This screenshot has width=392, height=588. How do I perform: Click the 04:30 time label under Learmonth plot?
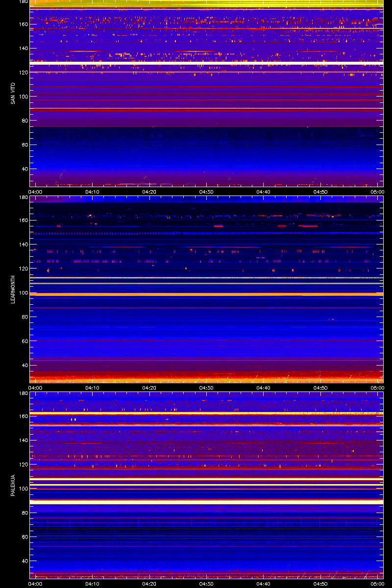pos(206,388)
